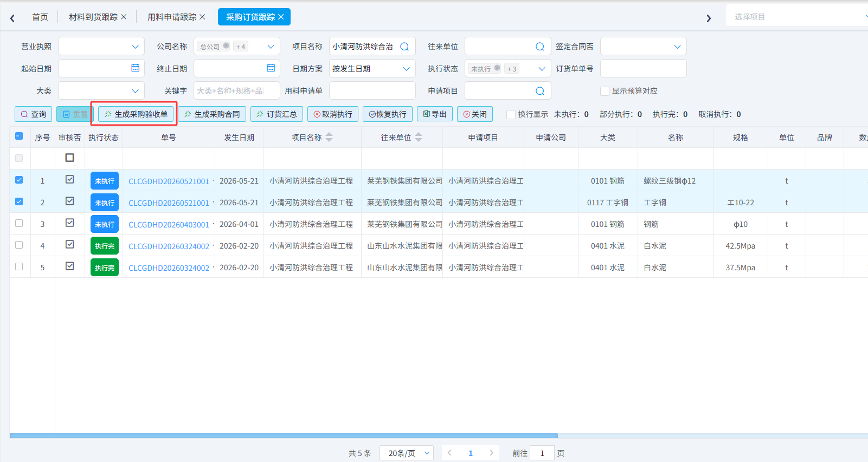The width and height of the screenshot is (868, 462).
Task: Click search icon in 申请项目 field
Action: pyautogui.click(x=540, y=91)
